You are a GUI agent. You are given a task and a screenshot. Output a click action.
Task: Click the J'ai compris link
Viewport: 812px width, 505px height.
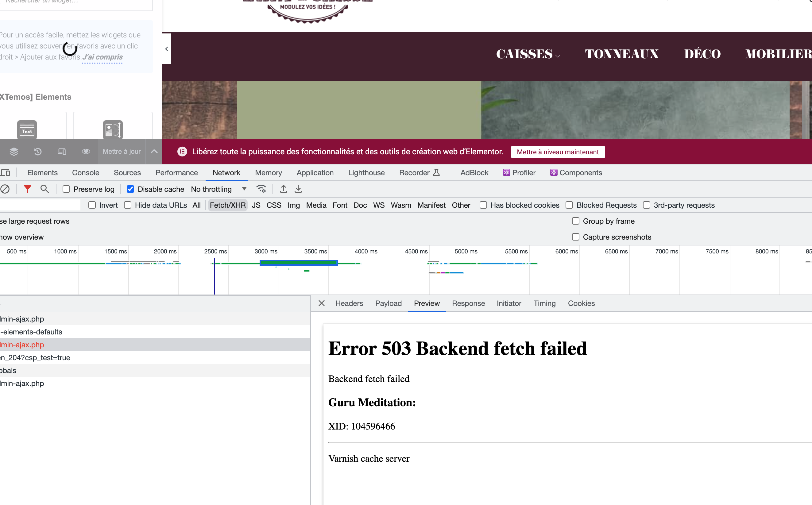(102, 57)
